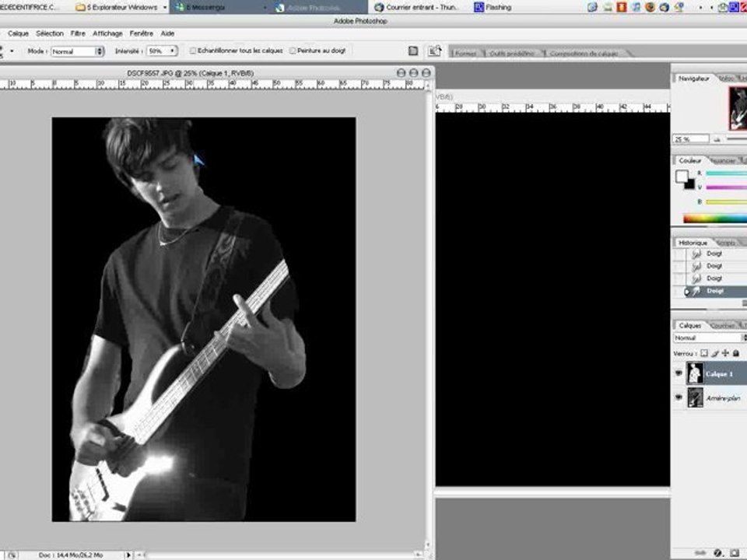Click the palette toggle icon in options bar
Screen dimensions: 747x560
[413, 51]
